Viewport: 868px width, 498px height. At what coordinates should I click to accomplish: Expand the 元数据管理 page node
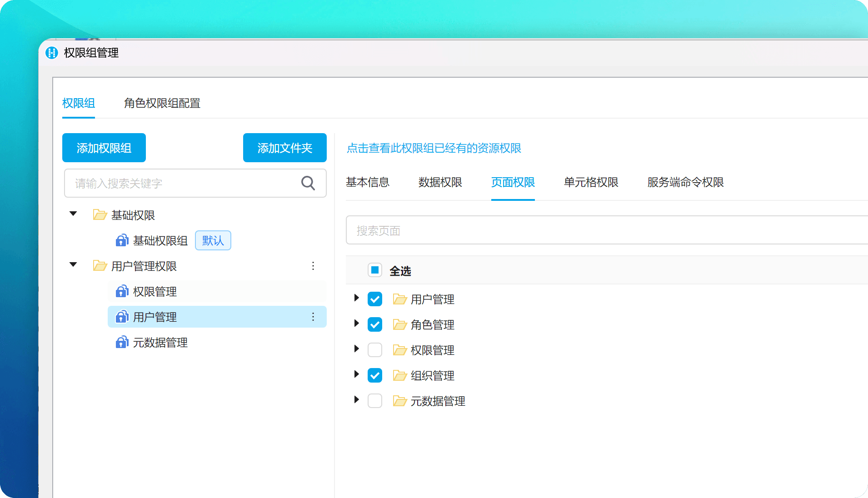tap(357, 399)
